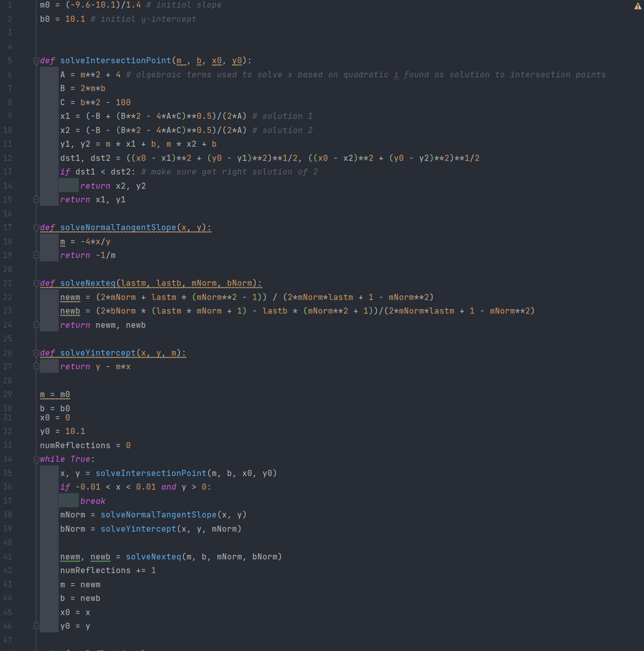The width and height of the screenshot is (644, 651).
Task: Click fold end marker at return -1/m
Action: click(x=36, y=255)
